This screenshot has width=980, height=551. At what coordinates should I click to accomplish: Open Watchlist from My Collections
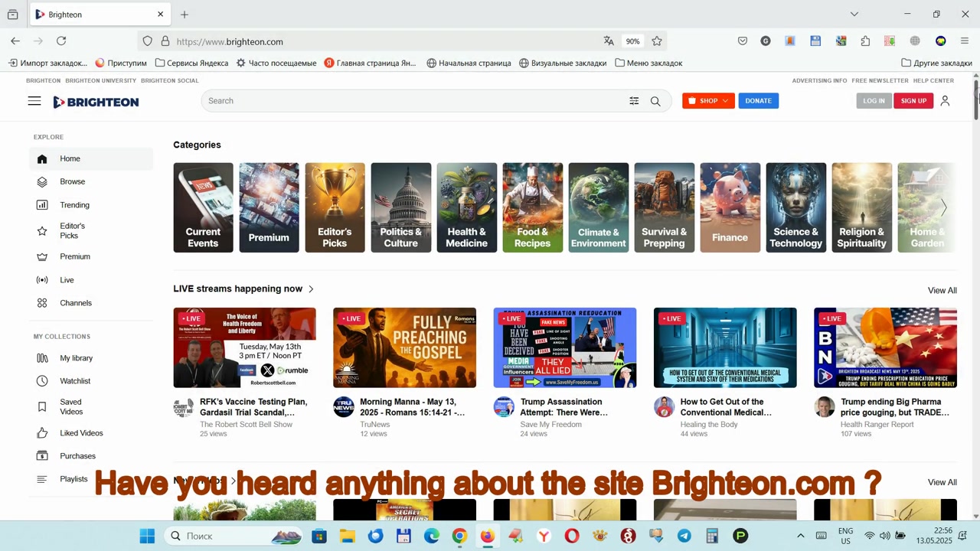click(75, 381)
